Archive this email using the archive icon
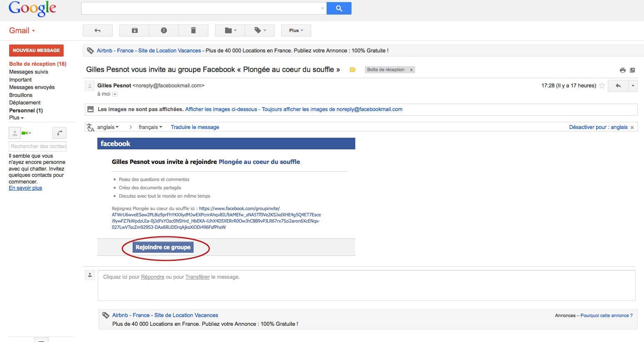This screenshot has width=644, height=342. pos(134,30)
